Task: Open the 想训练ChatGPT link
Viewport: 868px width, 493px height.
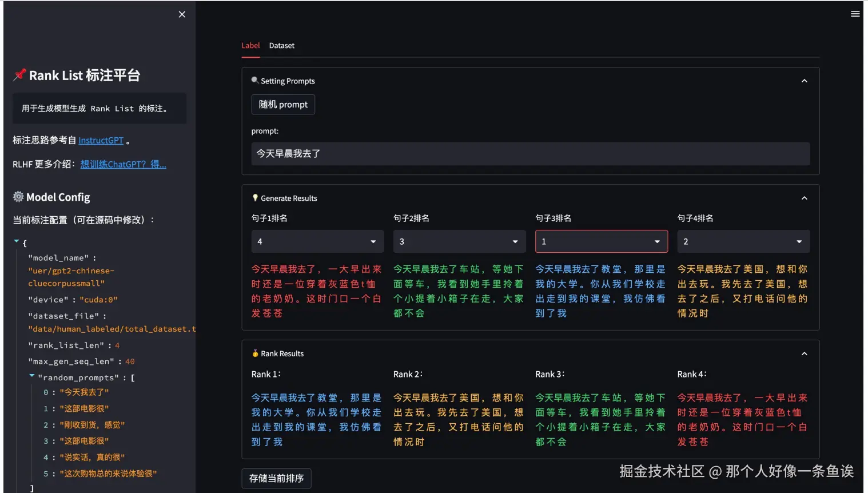Action: pos(123,164)
